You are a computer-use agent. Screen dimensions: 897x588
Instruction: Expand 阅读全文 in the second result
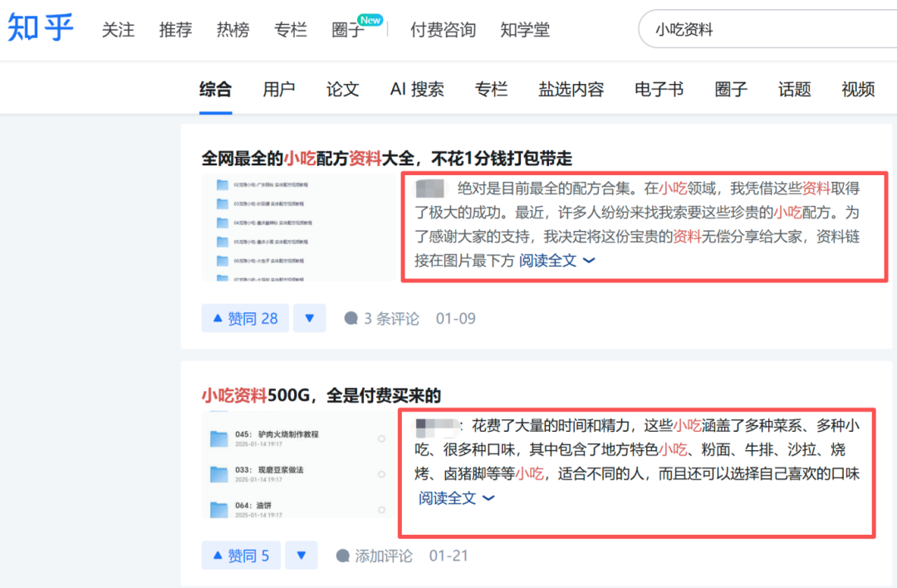point(456,497)
